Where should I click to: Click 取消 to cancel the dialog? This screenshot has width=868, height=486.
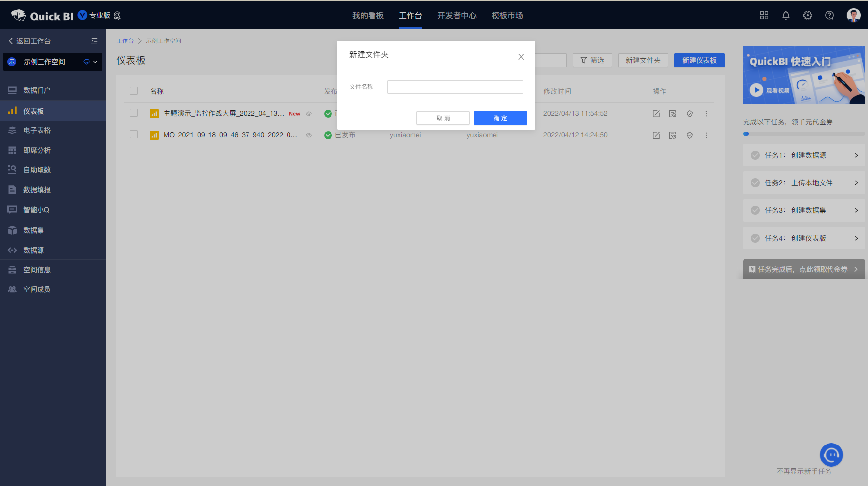[x=443, y=118]
